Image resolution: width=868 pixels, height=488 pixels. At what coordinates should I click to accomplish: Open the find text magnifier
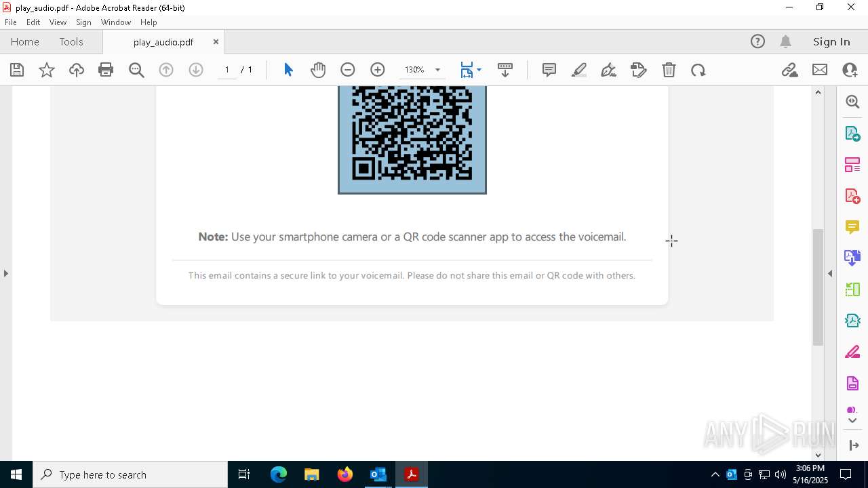pos(136,70)
